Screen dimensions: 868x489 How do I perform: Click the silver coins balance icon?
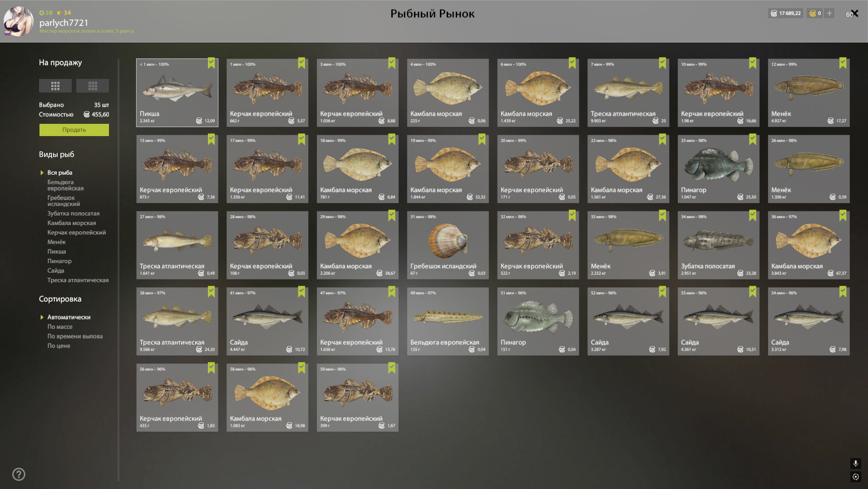pos(774,13)
